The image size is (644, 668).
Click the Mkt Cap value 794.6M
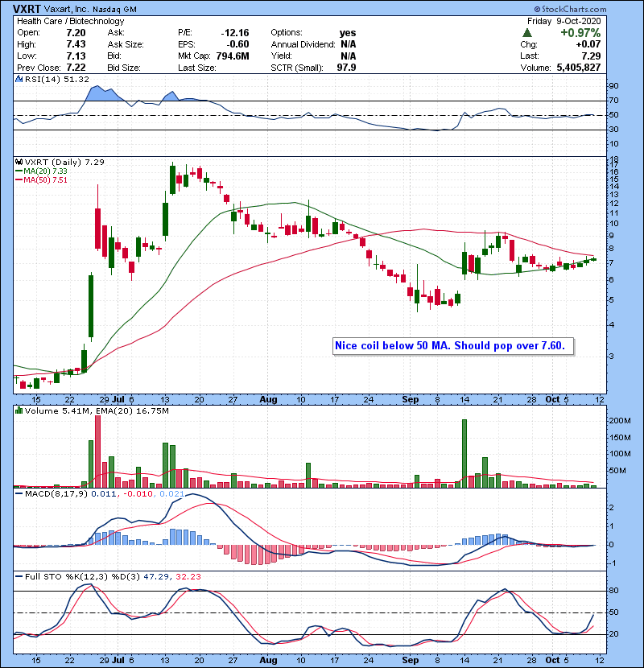click(233, 56)
